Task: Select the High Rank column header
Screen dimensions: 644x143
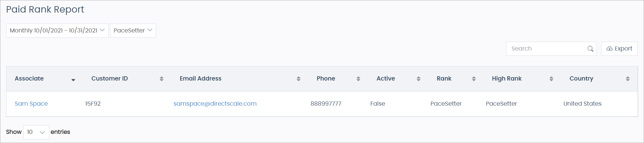Action: click(506, 79)
